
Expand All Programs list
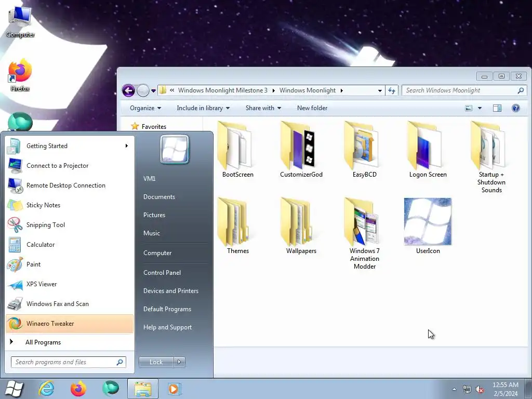70,342
